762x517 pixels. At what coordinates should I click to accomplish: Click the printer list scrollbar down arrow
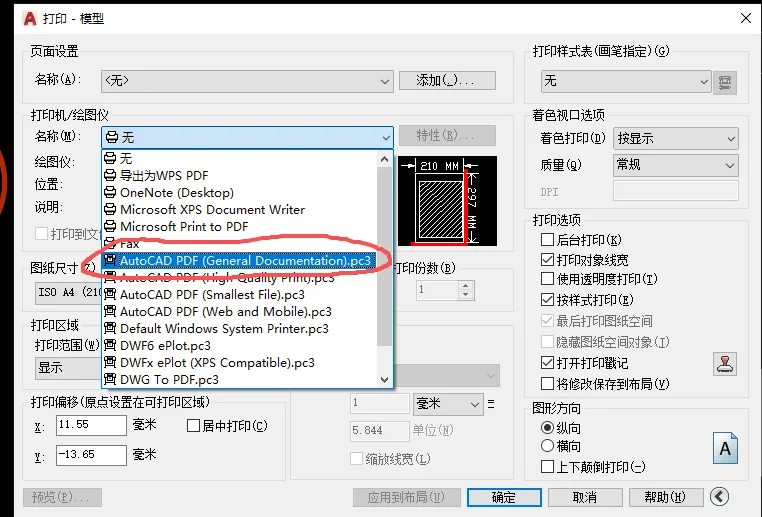click(x=384, y=379)
